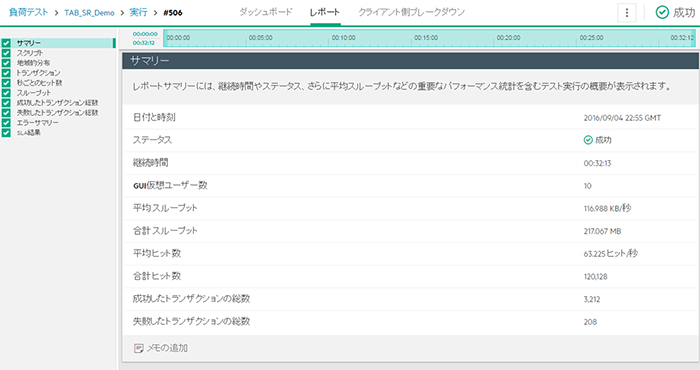
Task: Click the passed transactions value 3,212
Action: 592,299
